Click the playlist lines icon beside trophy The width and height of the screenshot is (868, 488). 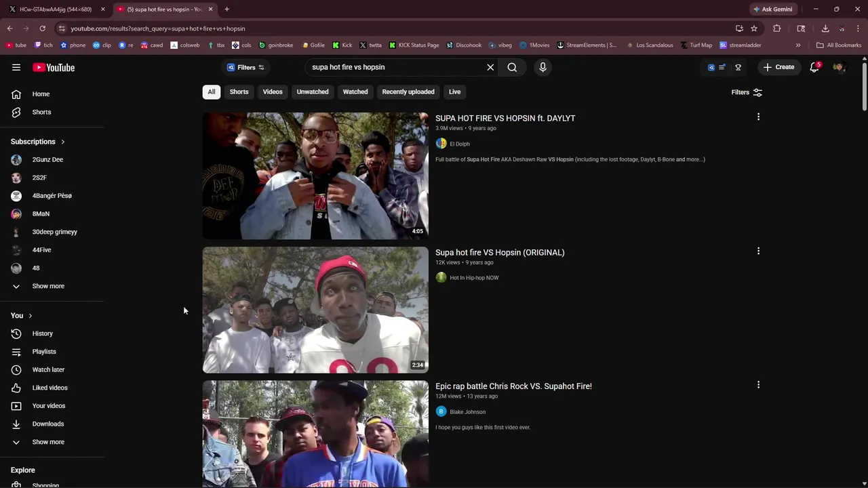point(722,67)
